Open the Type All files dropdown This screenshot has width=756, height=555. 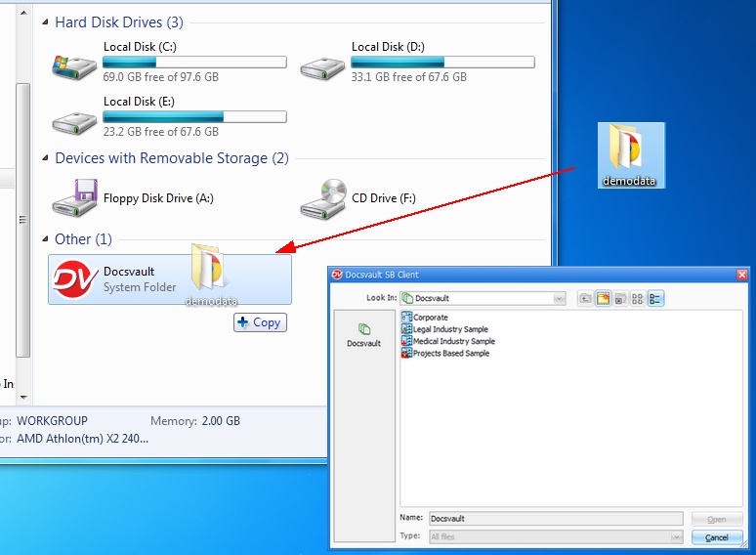677,536
